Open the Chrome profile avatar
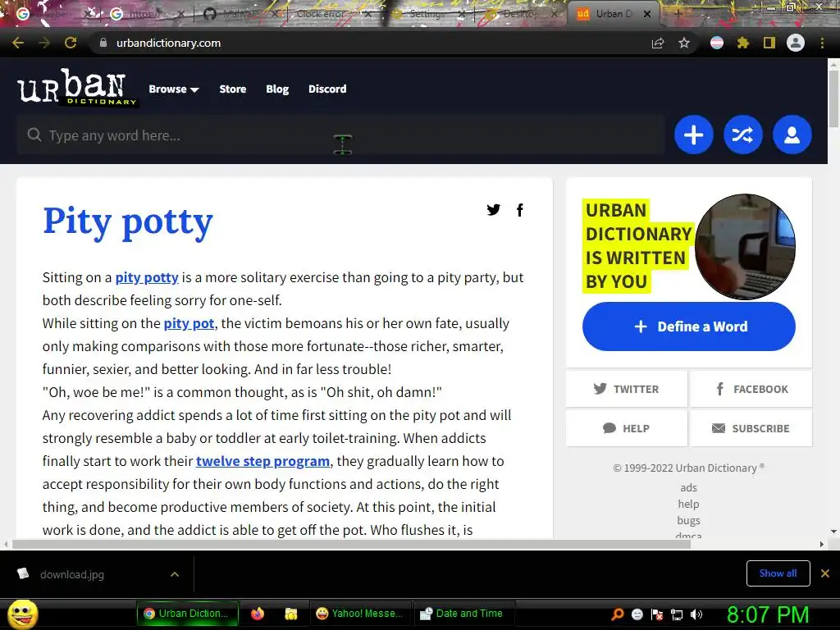The height and width of the screenshot is (630, 840). tap(796, 43)
